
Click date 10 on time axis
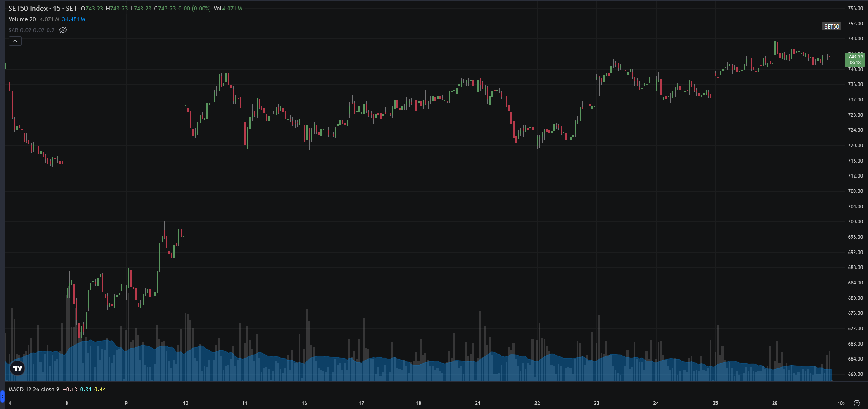click(186, 403)
